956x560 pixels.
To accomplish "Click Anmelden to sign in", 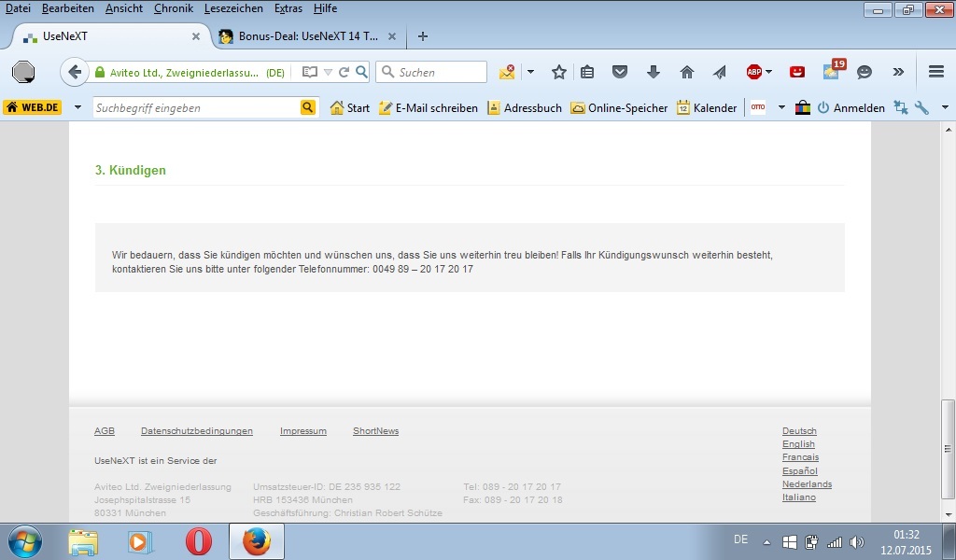I will point(851,108).
